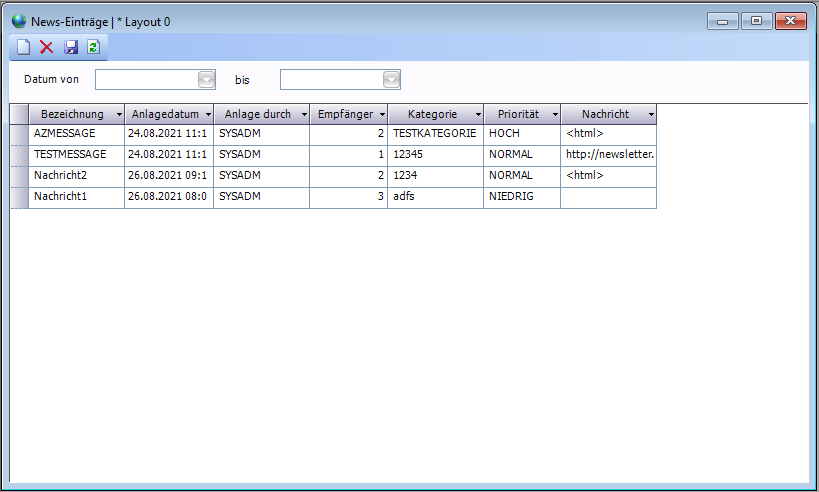Select the AZMESSAGE row
Screen dimensions: 819x492
76,133
